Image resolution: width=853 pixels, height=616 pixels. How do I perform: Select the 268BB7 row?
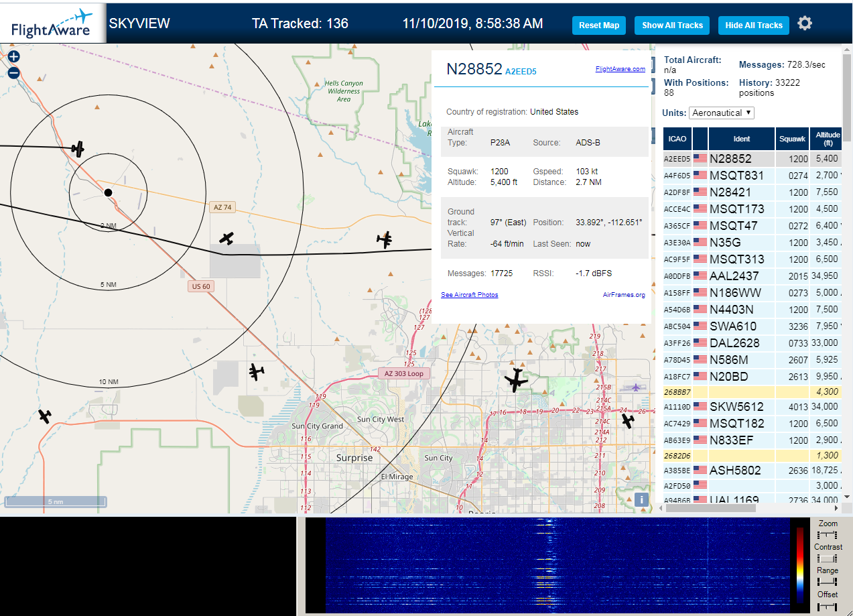[x=752, y=391]
